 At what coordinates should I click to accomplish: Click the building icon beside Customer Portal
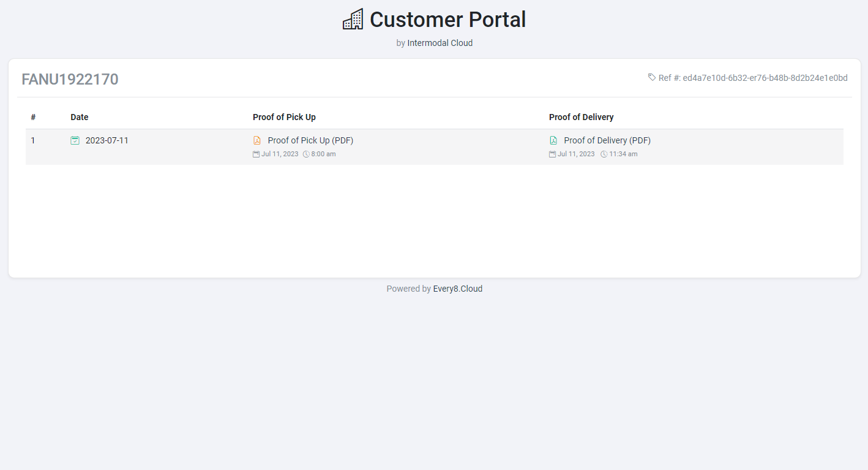click(x=353, y=18)
